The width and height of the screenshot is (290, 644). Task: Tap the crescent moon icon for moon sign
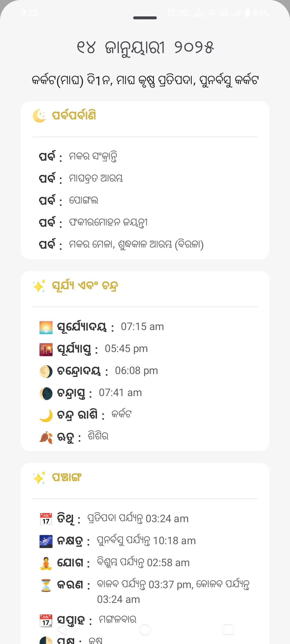[x=46, y=415]
